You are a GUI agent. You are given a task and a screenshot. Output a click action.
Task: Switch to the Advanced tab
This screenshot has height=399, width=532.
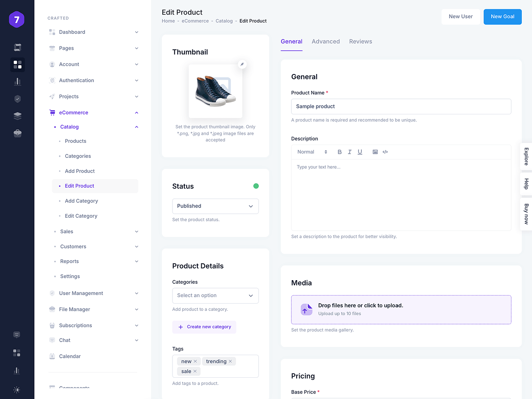pyautogui.click(x=325, y=42)
